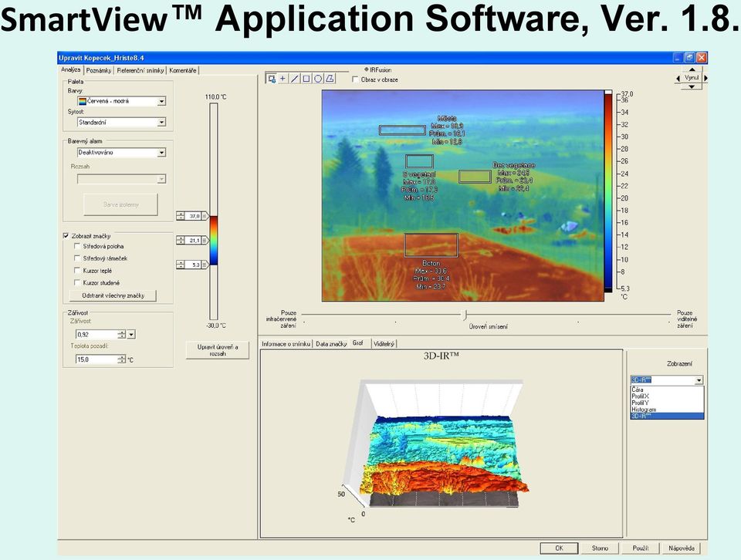The height and width of the screenshot is (560, 741).
Task: Click the 21,1 level spinner arrows
Action: pyautogui.click(x=181, y=241)
